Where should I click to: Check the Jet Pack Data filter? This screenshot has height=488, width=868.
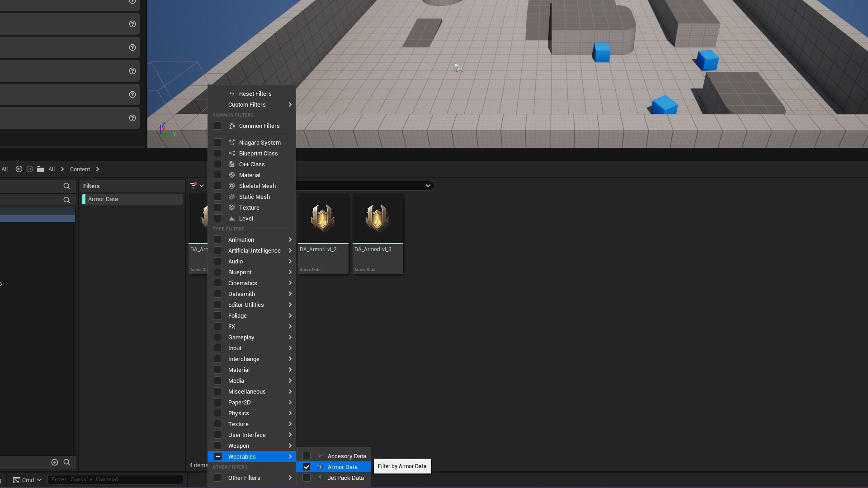point(307,478)
